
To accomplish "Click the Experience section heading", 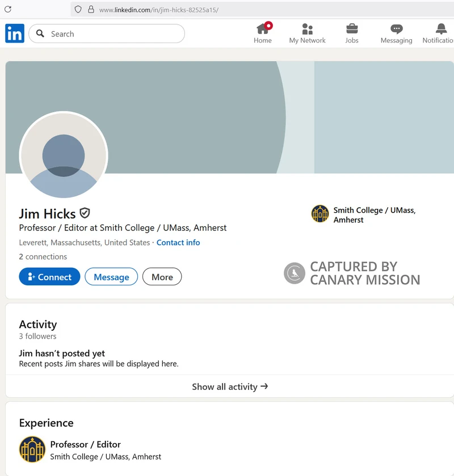I will 46,423.
